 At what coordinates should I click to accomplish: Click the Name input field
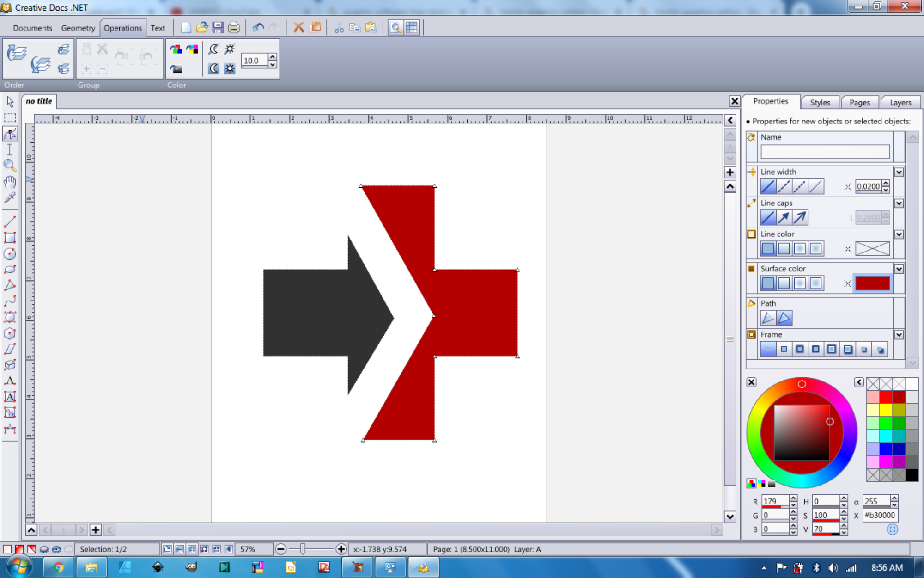pos(825,152)
